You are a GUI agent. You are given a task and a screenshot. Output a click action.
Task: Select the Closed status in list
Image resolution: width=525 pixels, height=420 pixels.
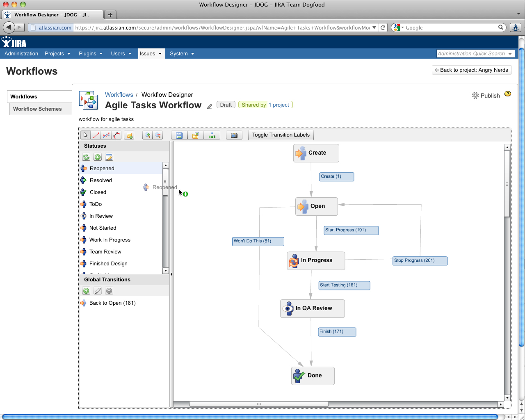121,192
